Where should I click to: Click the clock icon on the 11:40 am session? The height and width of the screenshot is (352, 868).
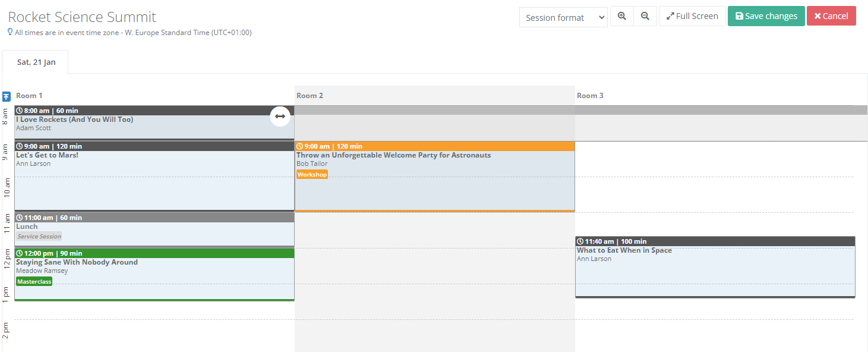tap(580, 241)
